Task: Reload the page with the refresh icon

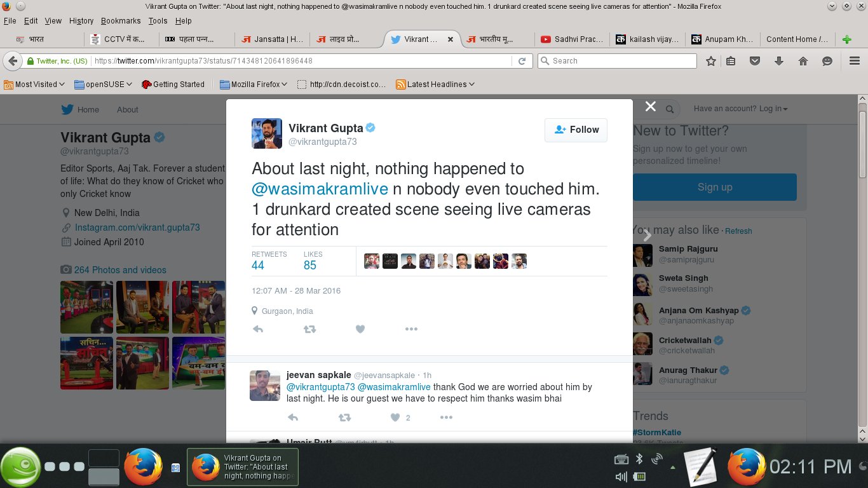Action: pos(522,61)
